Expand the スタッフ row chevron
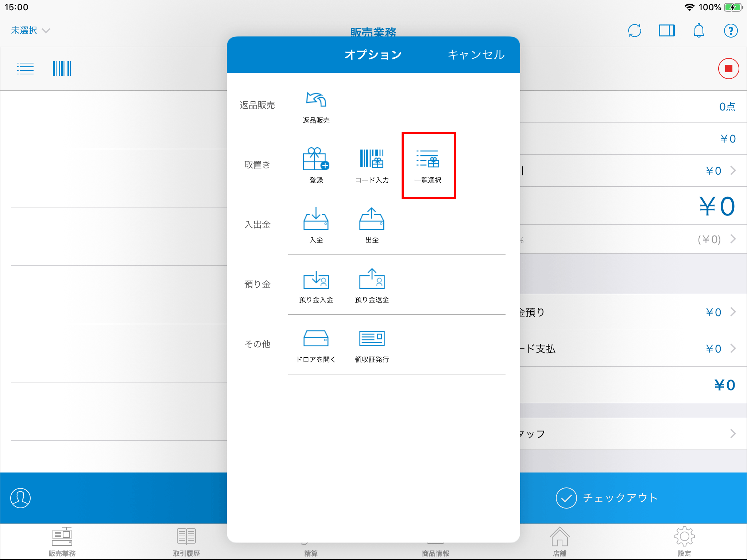Image resolution: width=747 pixels, height=560 pixels. point(733,433)
